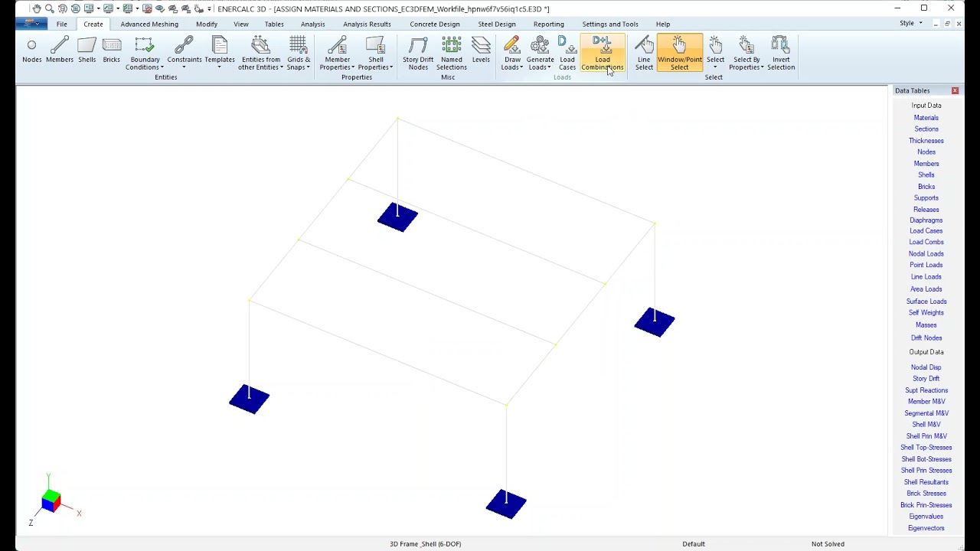The height and width of the screenshot is (551, 980).
Task: Open Member Properties dropdown
Action: [337, 54]
